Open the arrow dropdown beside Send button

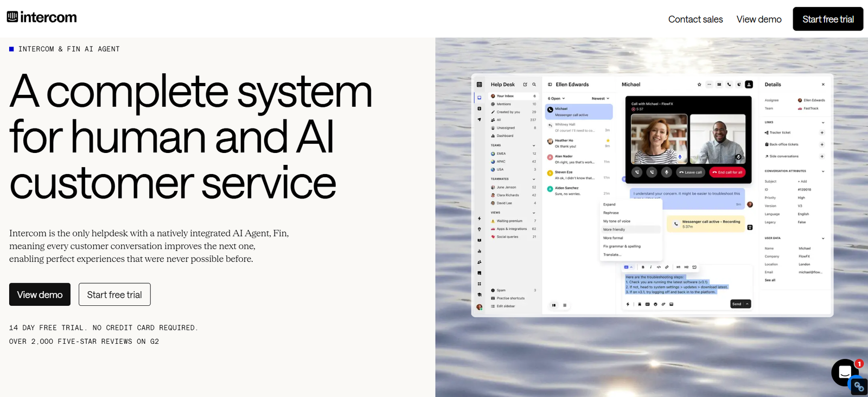747,304
